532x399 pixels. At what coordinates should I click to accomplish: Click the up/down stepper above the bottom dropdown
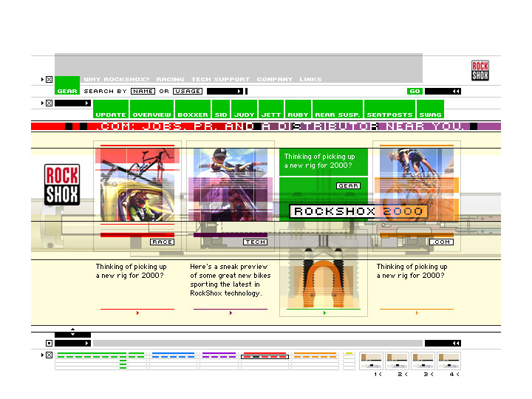(72, 332)
